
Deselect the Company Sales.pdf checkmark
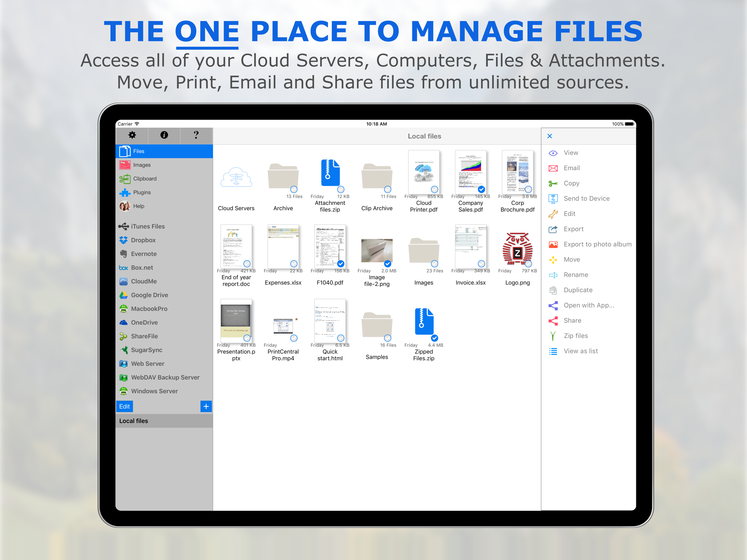pos(482,189)
